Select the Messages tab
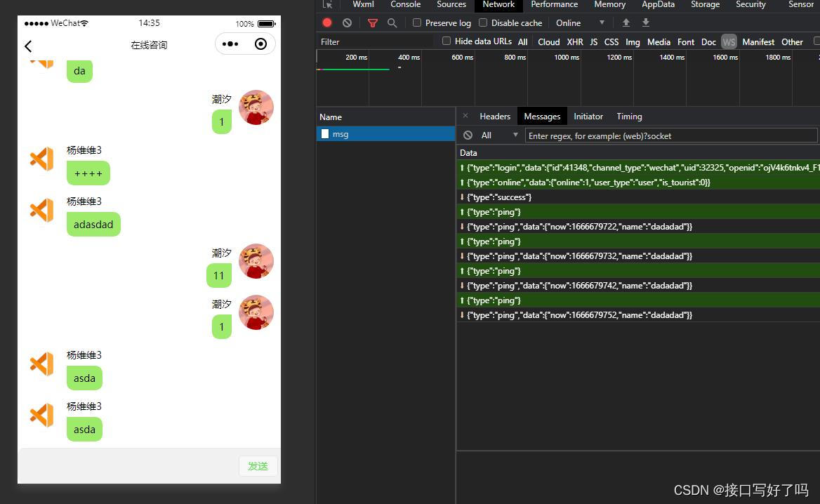 pos(542,116)
